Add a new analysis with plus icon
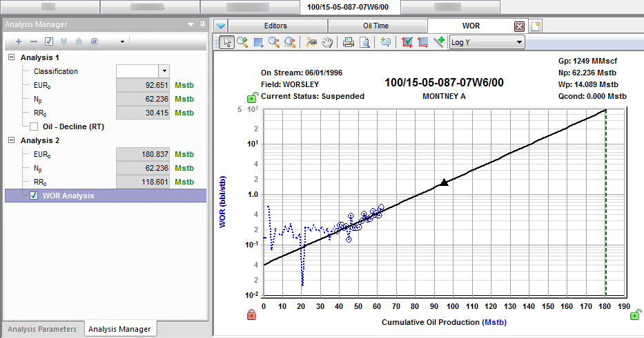The image size is (644, 338). (x=18, y=41)
